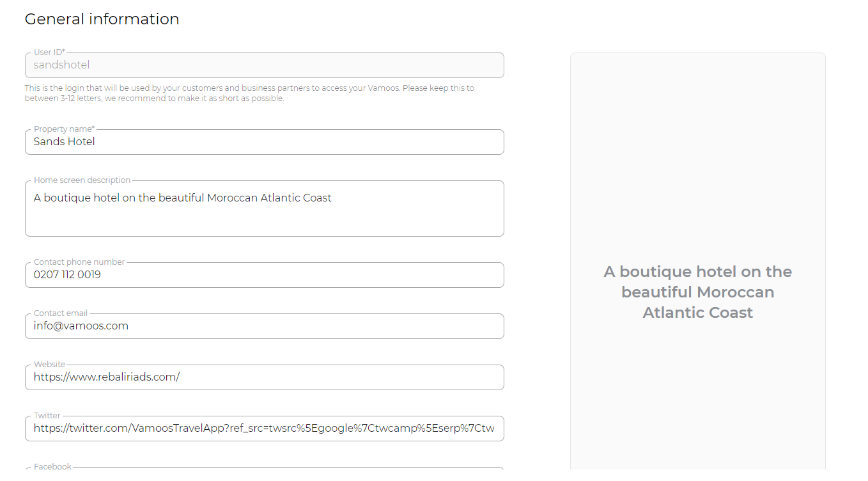Click the Contact phone number field

coord(264,275)
